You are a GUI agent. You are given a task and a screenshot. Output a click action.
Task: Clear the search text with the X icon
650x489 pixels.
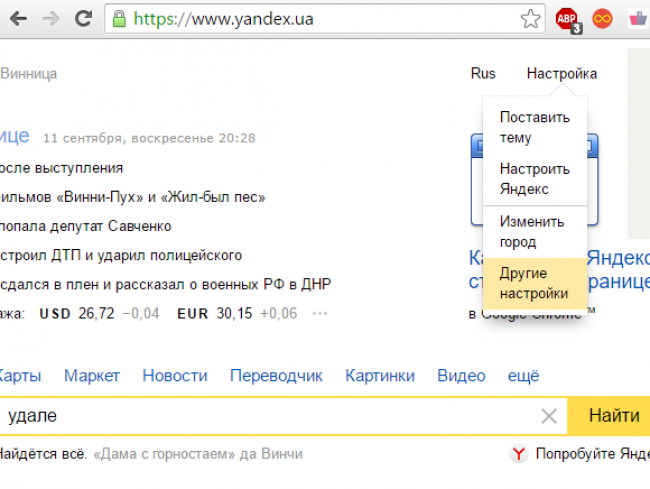[x=548, y=417]
